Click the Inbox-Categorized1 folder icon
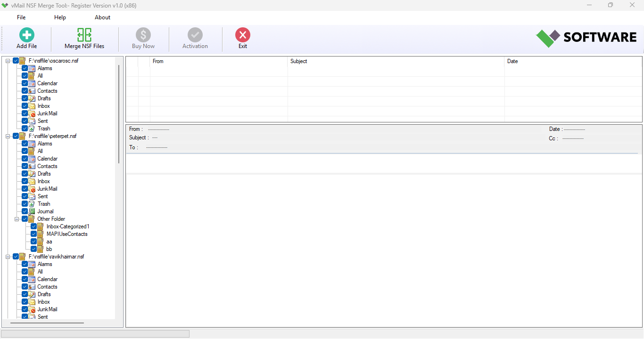The height and width of the screenshot is (339, 644). [x=41, y=226]
